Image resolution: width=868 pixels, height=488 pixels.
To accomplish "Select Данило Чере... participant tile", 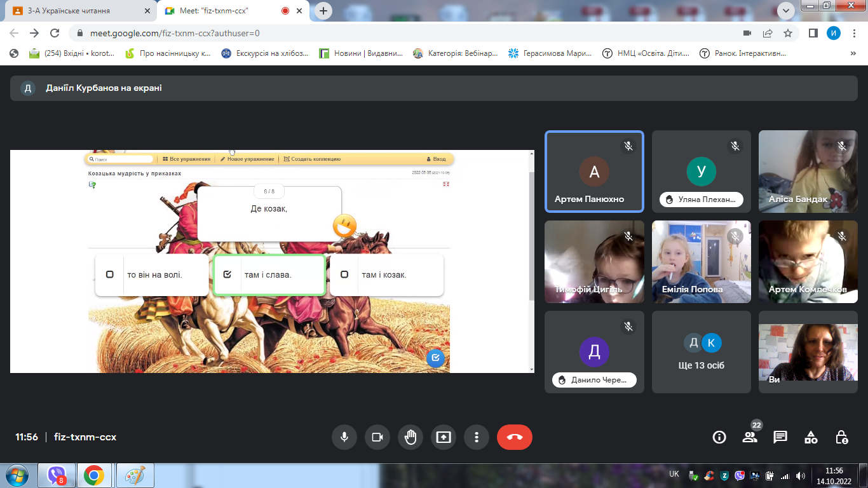I will [x=594, y=351].
